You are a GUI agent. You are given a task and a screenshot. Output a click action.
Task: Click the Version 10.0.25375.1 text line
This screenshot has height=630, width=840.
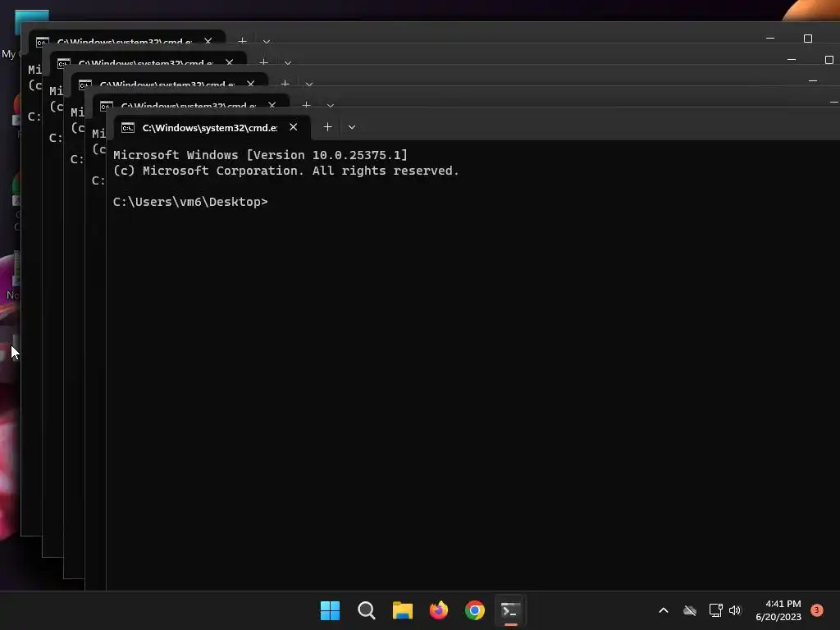coord(260,155)
